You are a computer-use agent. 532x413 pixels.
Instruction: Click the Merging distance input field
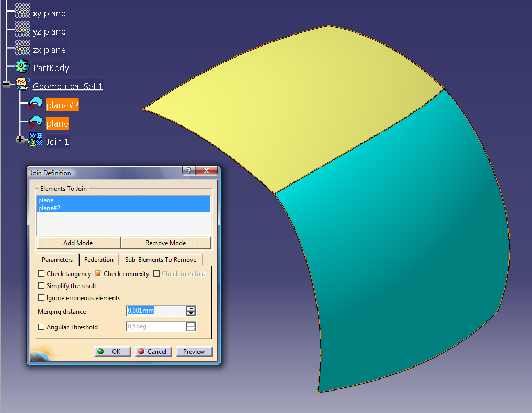point(156,311)
